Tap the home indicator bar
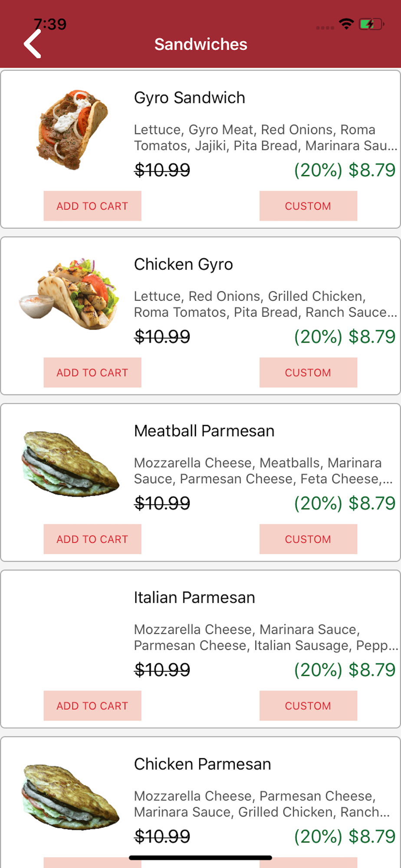Screen dimensions: 401x868 pos(200,858)
